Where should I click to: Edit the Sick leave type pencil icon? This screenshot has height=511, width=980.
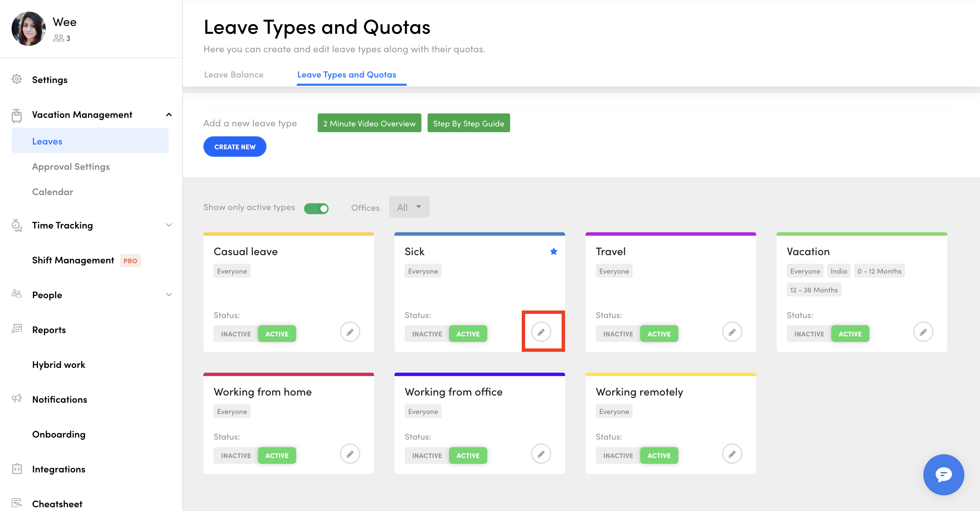tap(541, 332)
